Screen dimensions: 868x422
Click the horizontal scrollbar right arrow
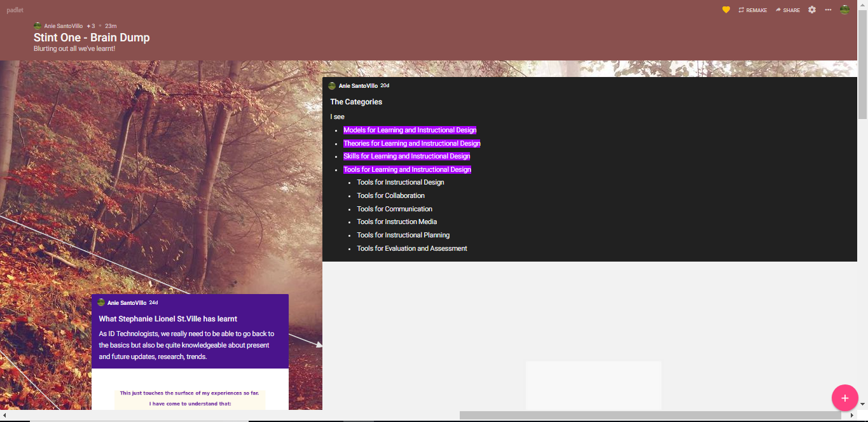click(x=852, y=415)
